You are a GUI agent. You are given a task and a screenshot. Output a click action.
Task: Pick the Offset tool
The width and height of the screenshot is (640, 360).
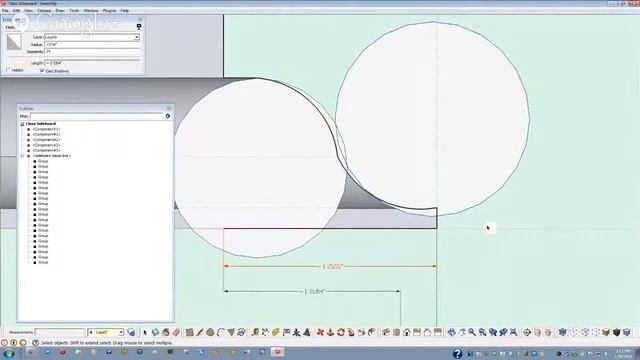[x=371, y=333]
